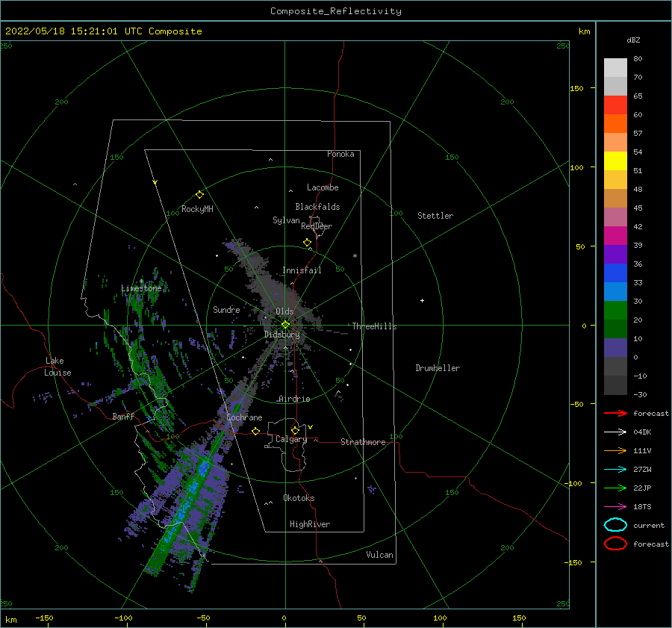
Task: Click the -150 tick label on bottom axis
Action: pos(44,618)
